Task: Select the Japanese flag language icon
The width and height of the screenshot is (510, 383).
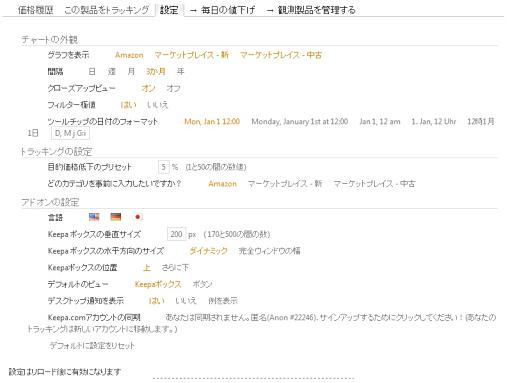Action: pyautogui.click(x=137, y=217)
